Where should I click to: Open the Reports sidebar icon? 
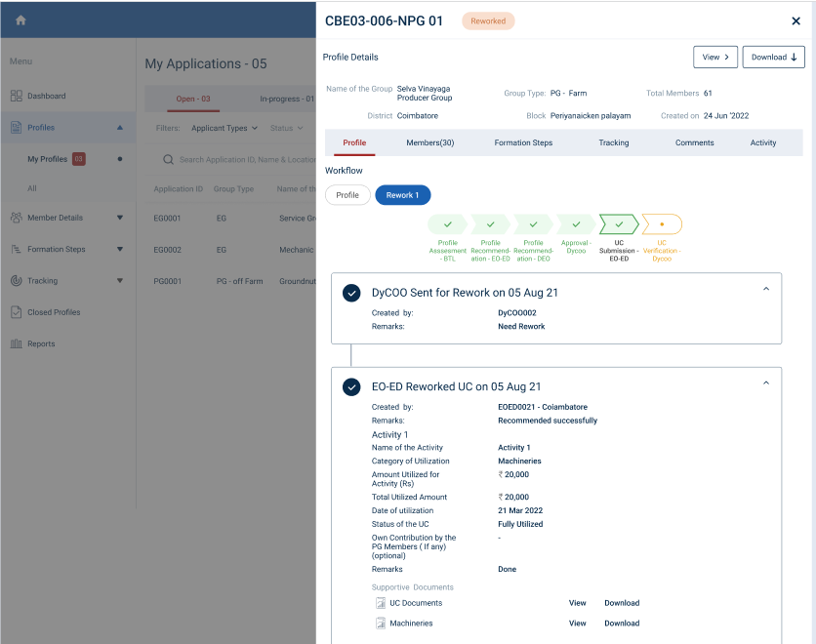click(17, 343)
